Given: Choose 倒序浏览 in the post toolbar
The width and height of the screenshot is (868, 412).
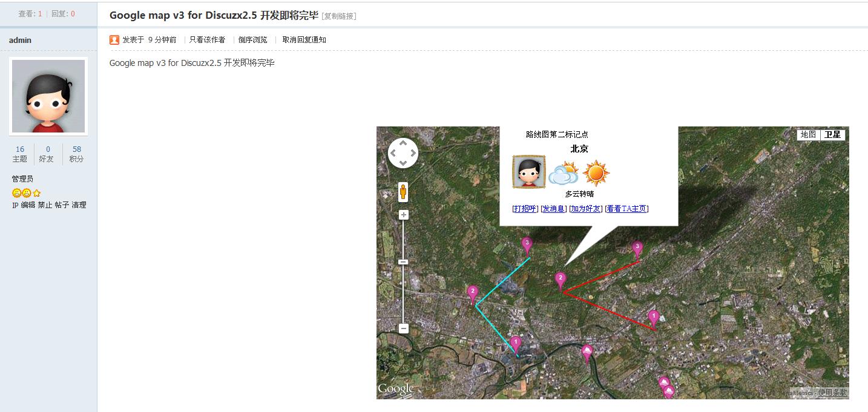Looking at the screenshot, I should (252, 40).
